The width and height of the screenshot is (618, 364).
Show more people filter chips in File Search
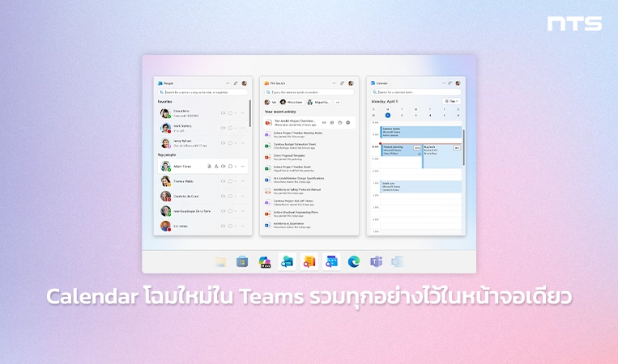click(x=338, y=102)
